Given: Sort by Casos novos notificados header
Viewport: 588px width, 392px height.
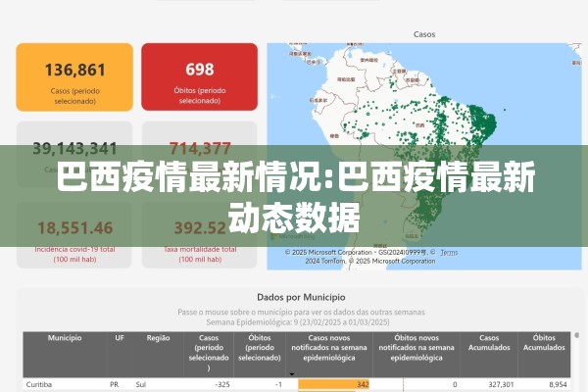Looking at the screenshot, I should pos(329,348).
